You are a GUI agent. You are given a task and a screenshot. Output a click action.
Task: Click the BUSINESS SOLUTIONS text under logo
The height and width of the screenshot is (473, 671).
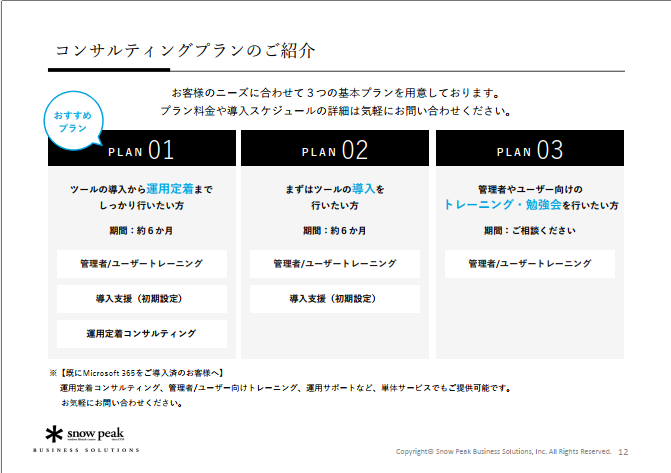coord(86,450)
